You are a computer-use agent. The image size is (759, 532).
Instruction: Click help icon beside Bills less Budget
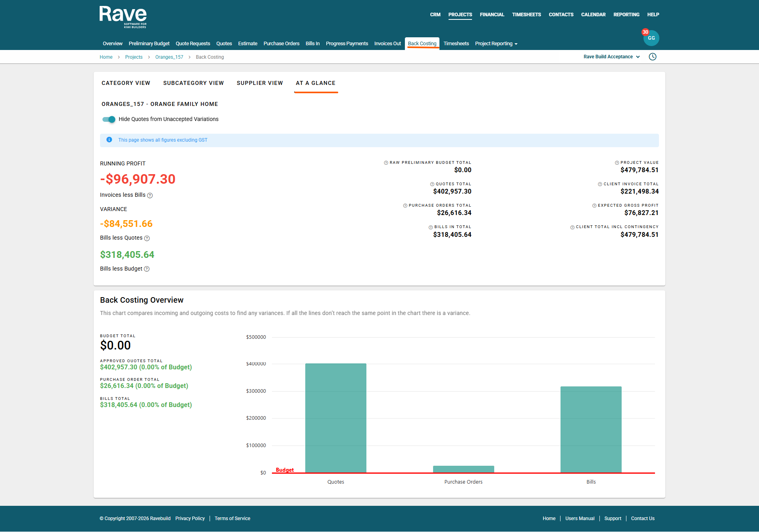click(x=146, y=269)
